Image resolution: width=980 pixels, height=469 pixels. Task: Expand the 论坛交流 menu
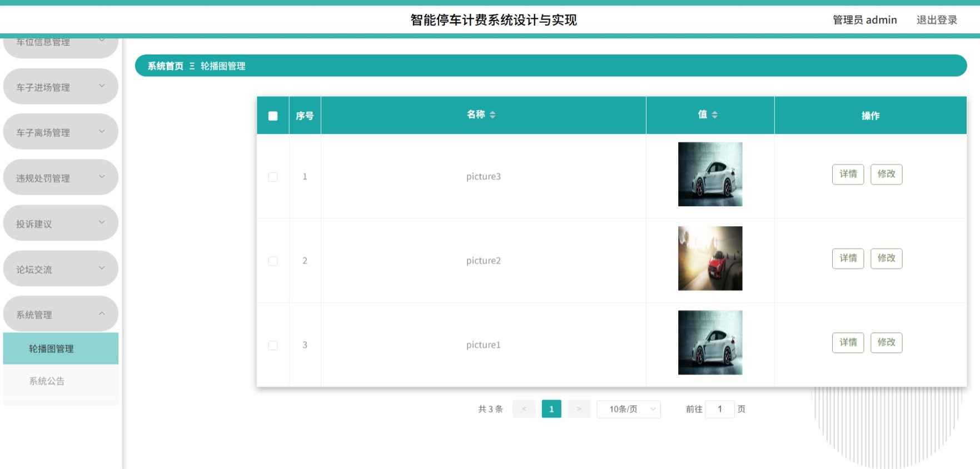tap(61, 269)
